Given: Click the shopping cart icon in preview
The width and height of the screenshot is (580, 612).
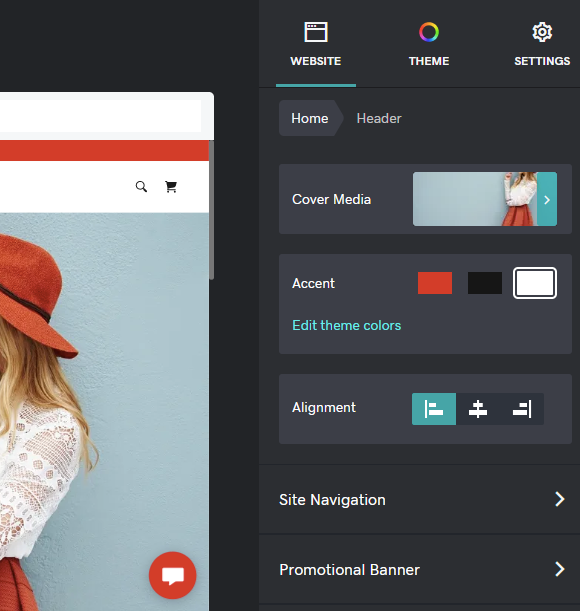Looking at the screenshot, I should tap(171, 187).
